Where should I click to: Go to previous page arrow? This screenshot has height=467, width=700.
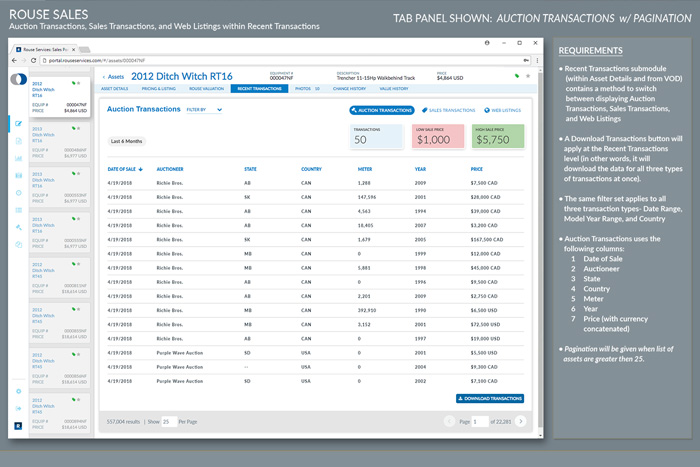pyautogui.click(x=449, y=421)
